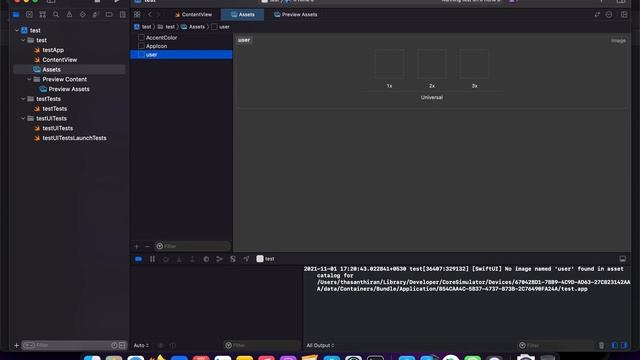Screen dimensions: 640x360
Task: Open the Find navigator magnifier icon
Action: pyautogui.click(x=56, y=15)
